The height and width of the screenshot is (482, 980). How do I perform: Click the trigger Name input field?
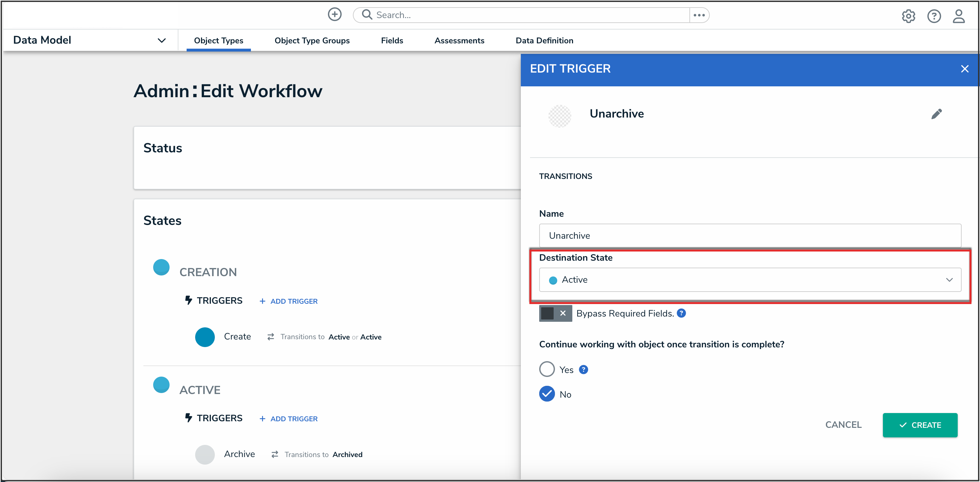[749, 236]
